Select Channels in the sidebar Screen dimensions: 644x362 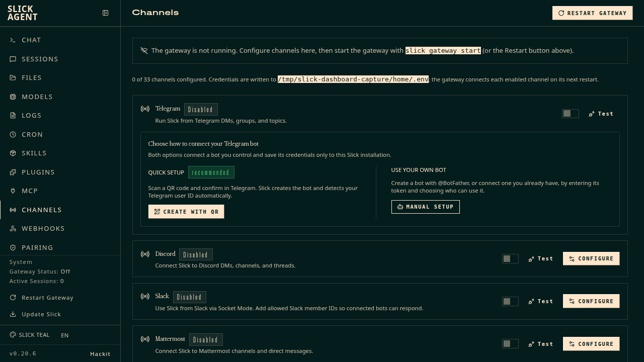(x=60, y=210)
